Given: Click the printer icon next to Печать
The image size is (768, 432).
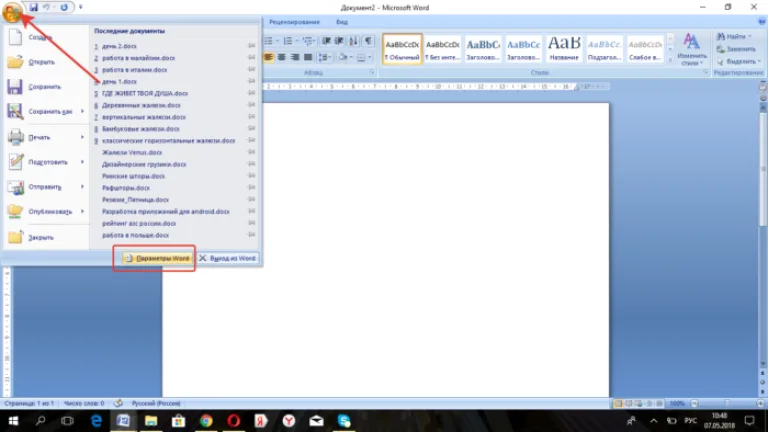Looking at the screenshot, I should tap(15, 137).
